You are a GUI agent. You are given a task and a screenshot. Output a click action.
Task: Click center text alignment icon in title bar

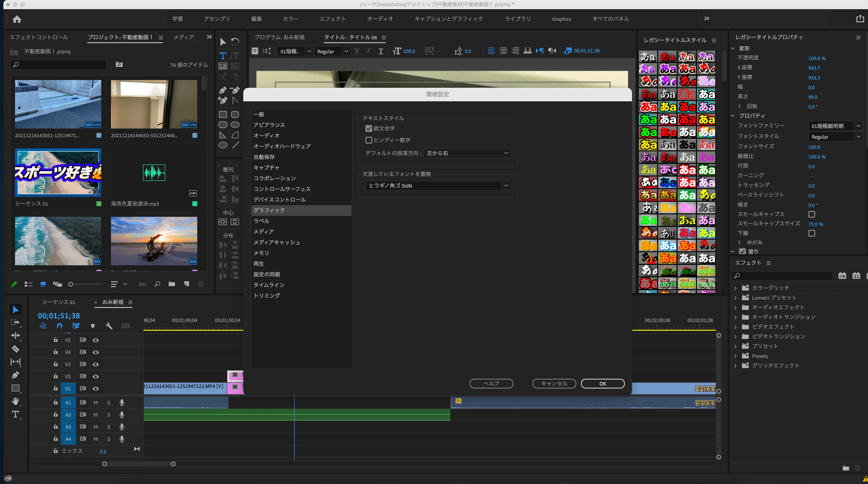coord(503,51)
